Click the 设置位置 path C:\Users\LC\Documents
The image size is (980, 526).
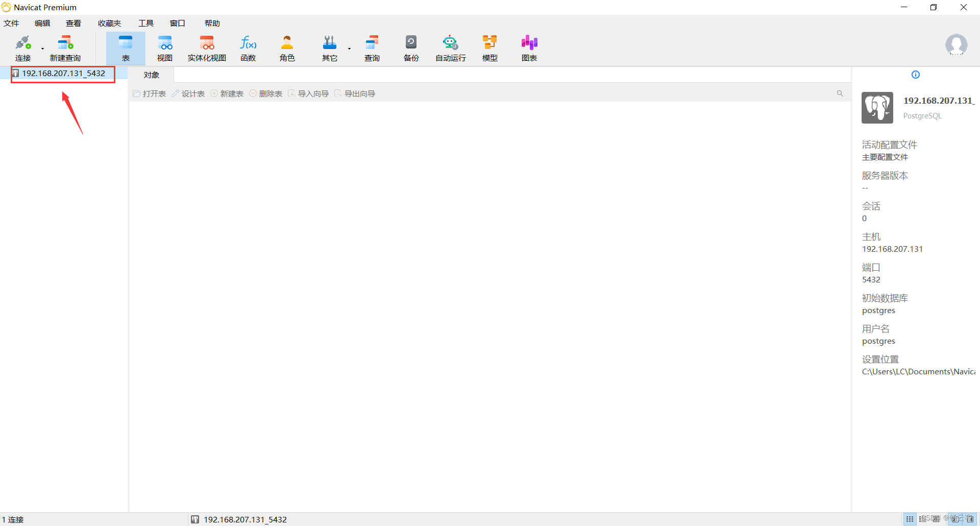pyautogui.click(x=918, y=372)
